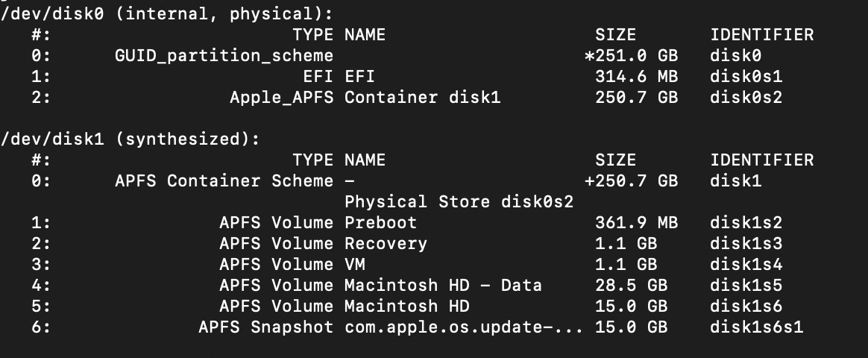Viewport: 868px width, 358px height.
Task: Click the APFS Container Scheme text
Action: 224,180
